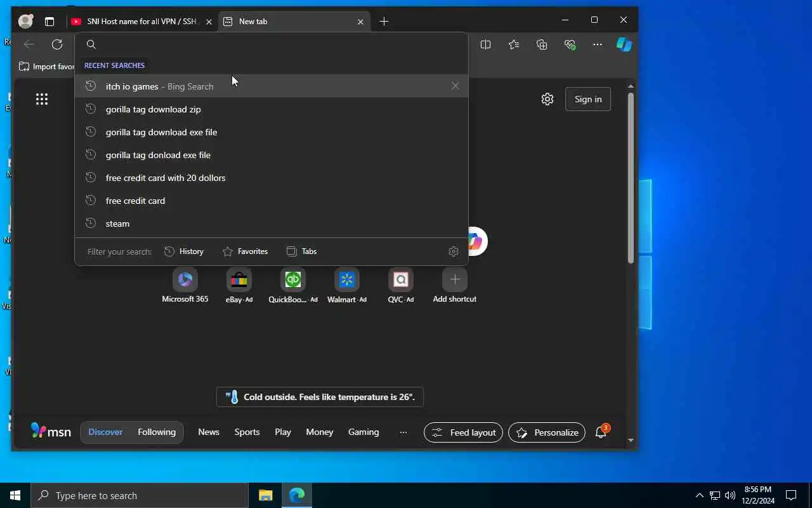
Task: Switch to the Discover feed
Action: pos(105,432)
